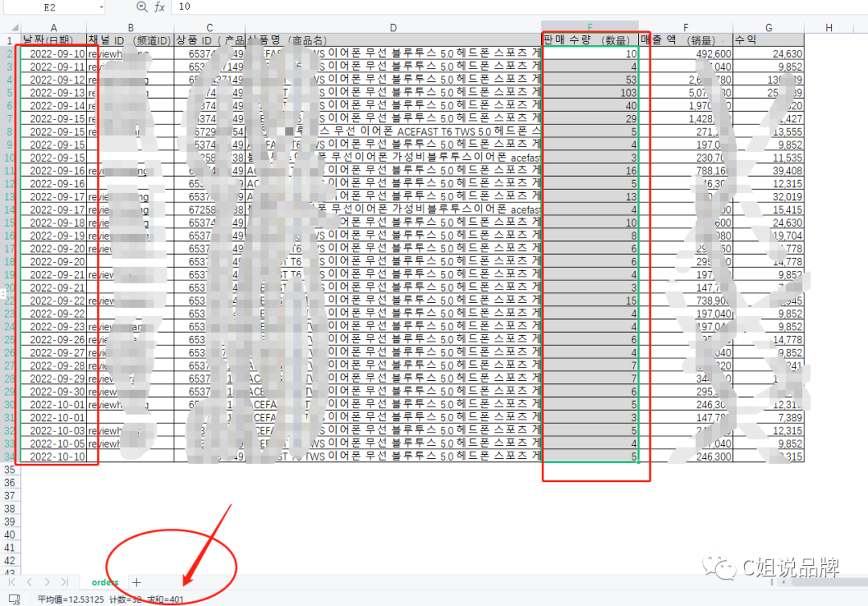Click the JS macro icon in status bar

click(x=14, y=599)
